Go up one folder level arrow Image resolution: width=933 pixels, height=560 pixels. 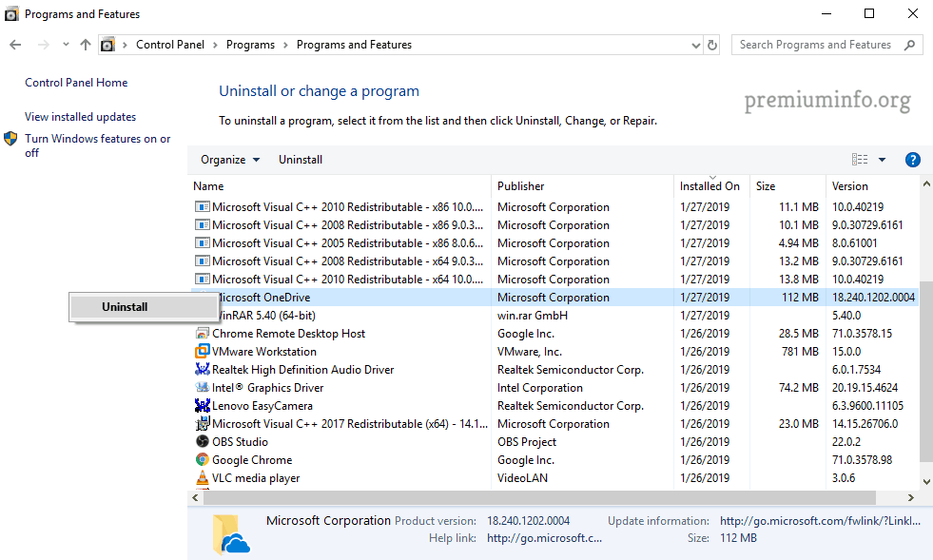86,45
